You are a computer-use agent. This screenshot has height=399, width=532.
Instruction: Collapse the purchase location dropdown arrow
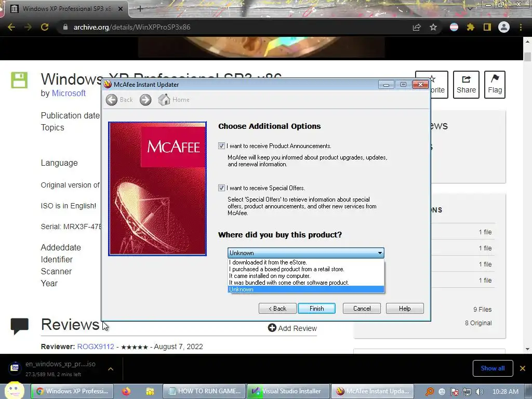(380, 253)
